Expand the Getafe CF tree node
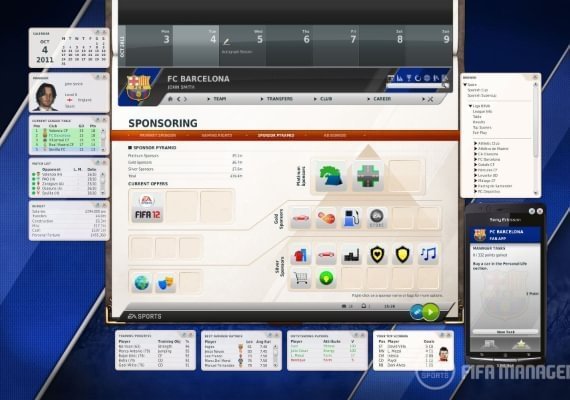 pos(475,165)
